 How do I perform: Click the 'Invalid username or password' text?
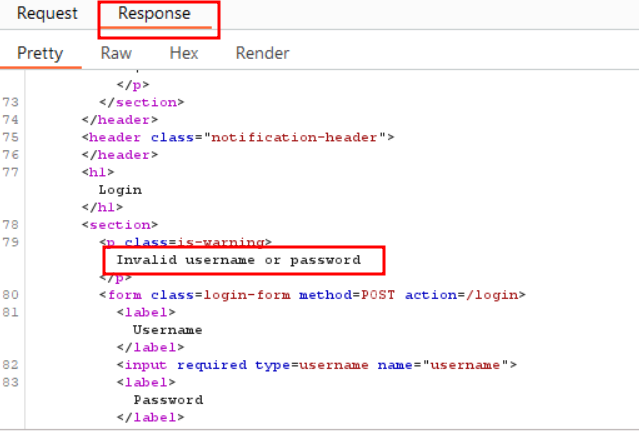tap(239, 260)
